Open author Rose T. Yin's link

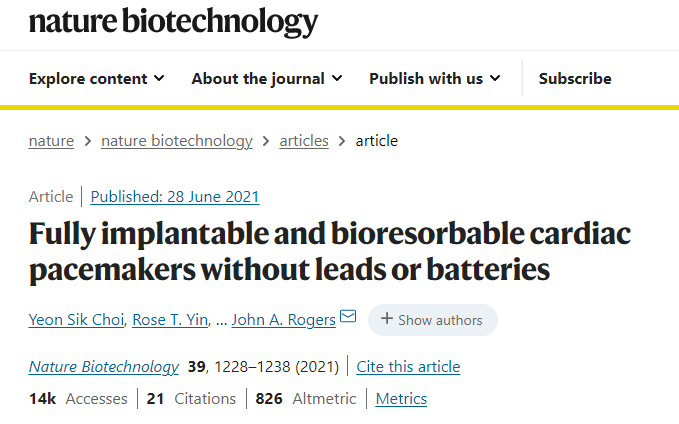pos(170,320)
